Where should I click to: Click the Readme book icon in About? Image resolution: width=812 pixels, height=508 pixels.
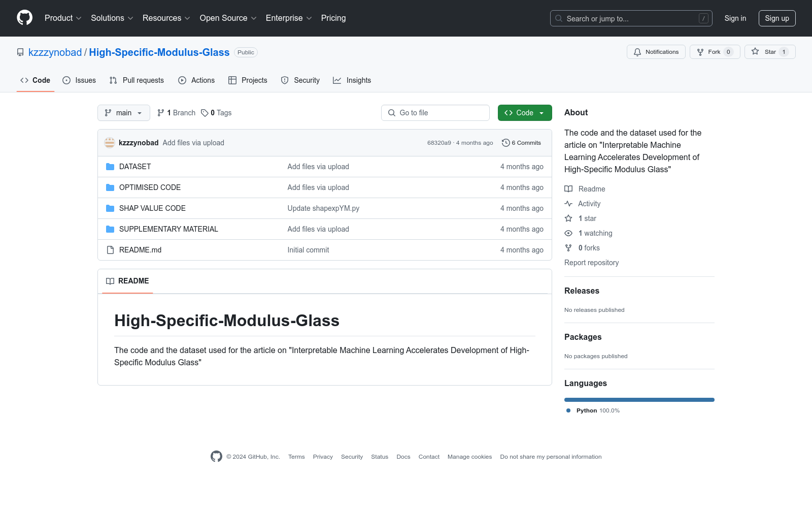pos(568,189)
